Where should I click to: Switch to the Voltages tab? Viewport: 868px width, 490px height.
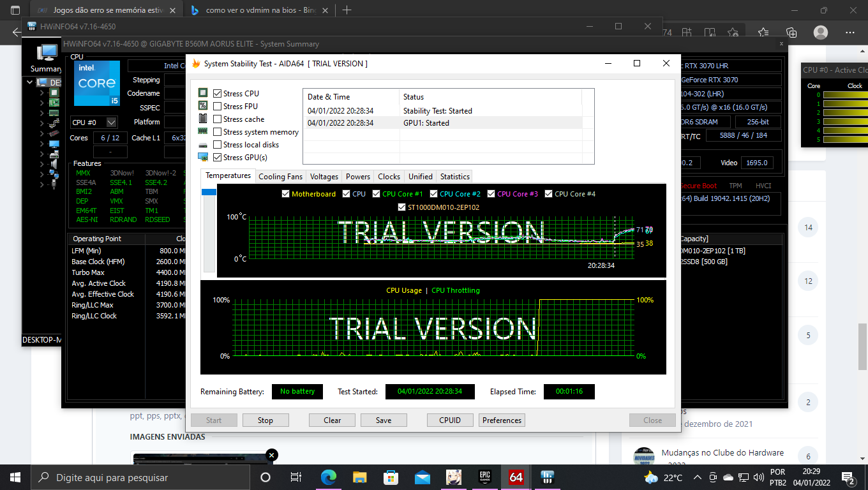[x=324, y=177]
